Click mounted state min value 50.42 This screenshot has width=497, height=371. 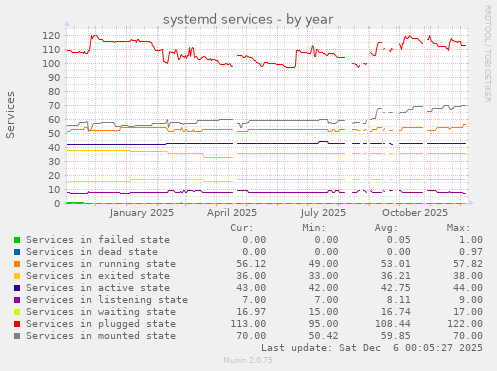[323, 336]
